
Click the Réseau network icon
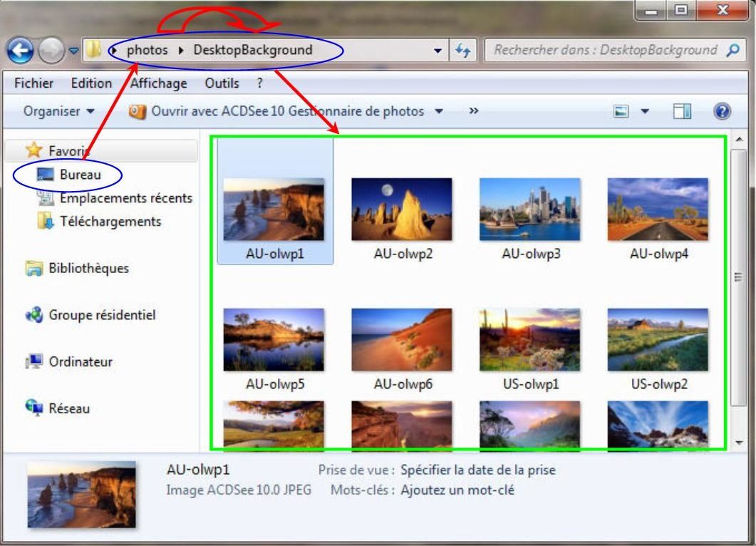coord(33,408)
